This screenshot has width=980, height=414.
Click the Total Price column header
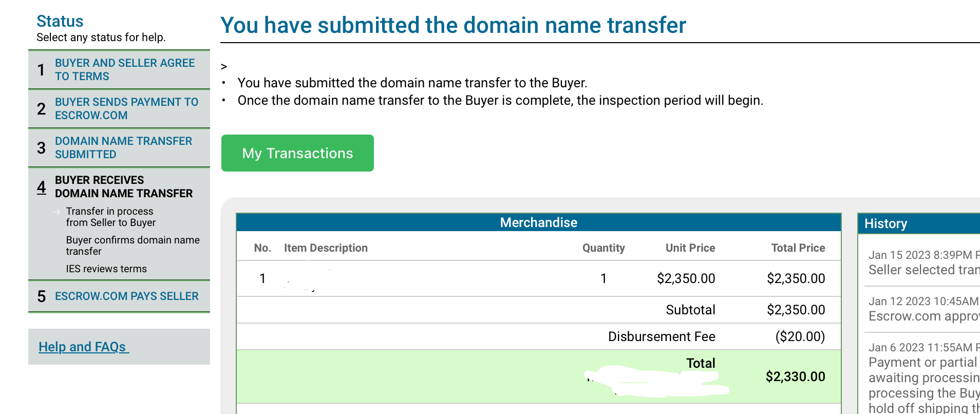(798, 248)
